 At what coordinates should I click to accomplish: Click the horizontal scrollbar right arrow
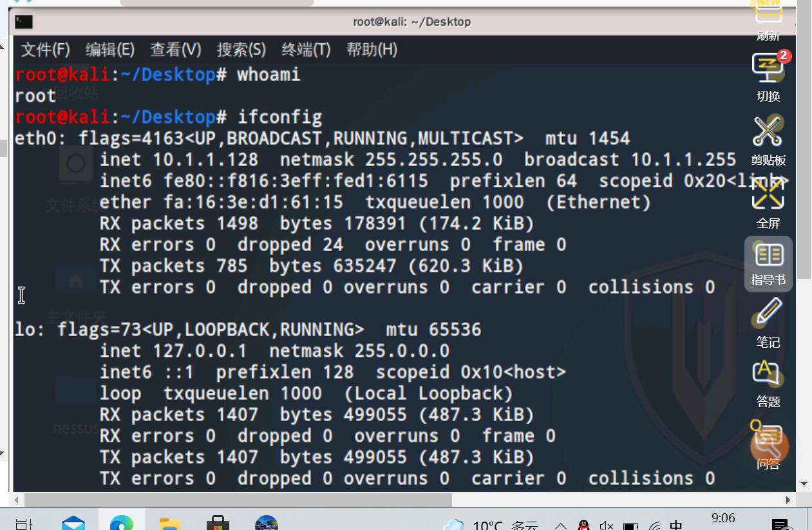tap(788, 500)
